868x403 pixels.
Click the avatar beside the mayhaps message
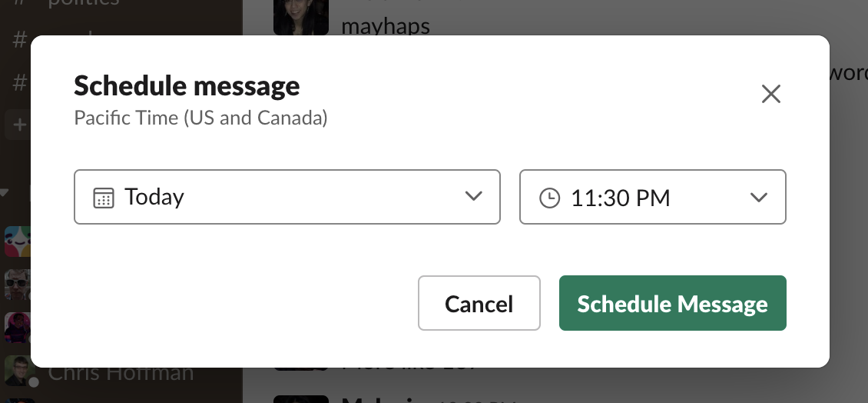pos(301,17)
